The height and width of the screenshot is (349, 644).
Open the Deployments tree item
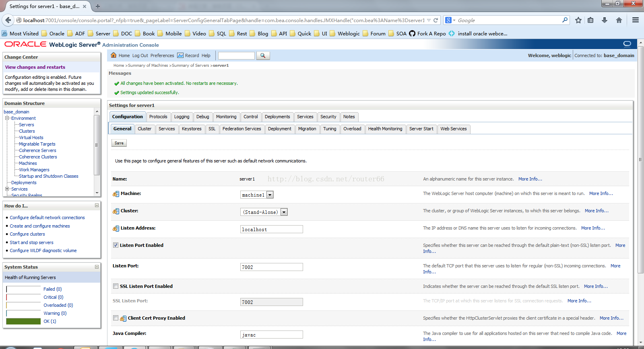click(x=24, y=183)
